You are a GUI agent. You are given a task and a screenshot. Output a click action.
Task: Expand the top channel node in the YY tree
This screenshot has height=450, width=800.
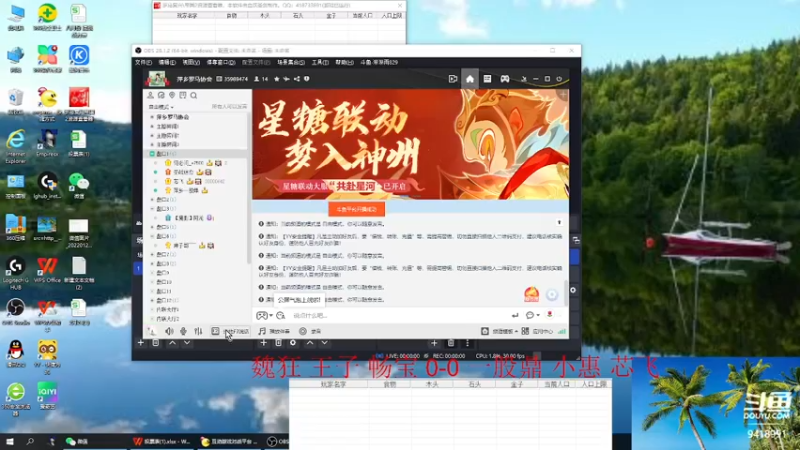click(x=152, y=117)
